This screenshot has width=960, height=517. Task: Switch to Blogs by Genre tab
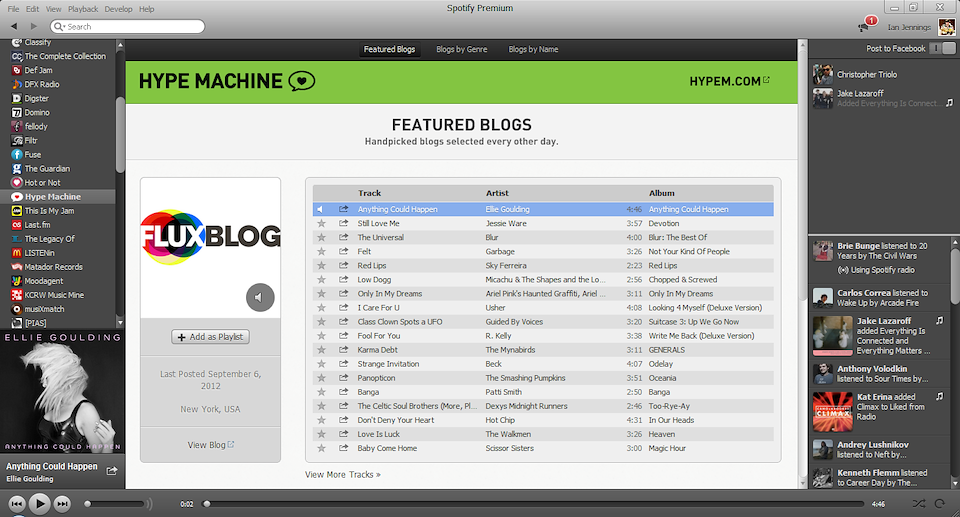(x=461, y=49)
